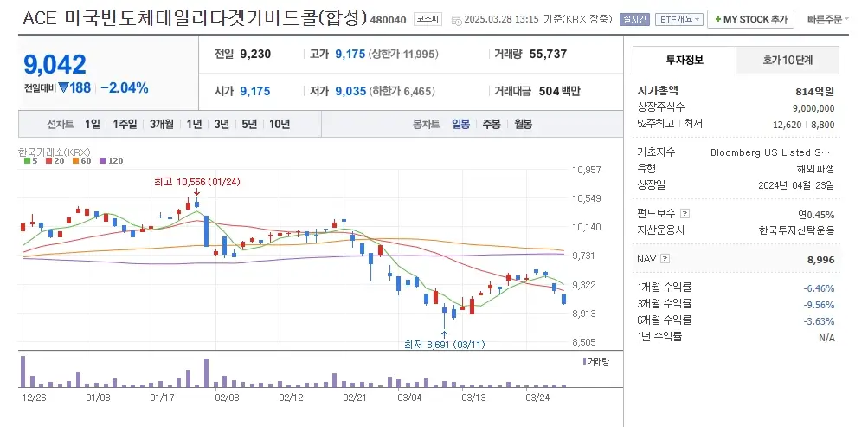Switch to 주봉 weekly candle chart
Viewport: 868px width, 427px height.
tap(492, 124)
